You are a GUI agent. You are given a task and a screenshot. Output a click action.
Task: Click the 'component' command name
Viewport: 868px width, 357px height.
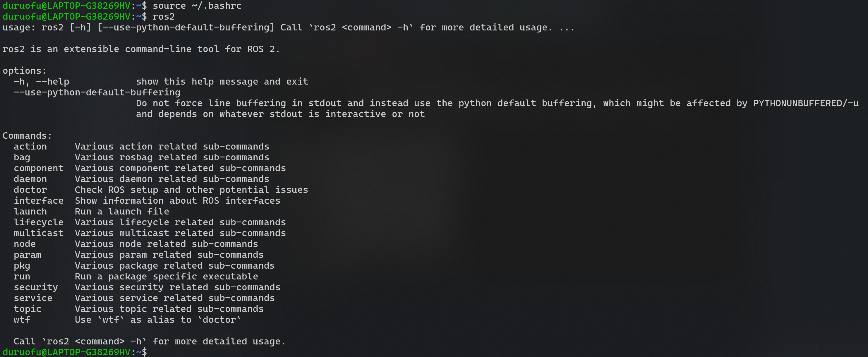tap(38, 168)
